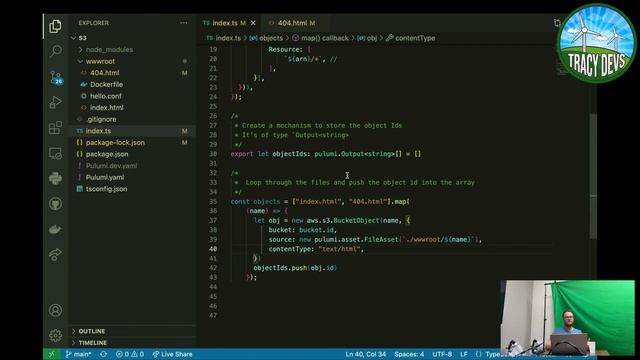Click line number 30 in the gutter
This screenshot has height=360, width=640.
(213, 154)
